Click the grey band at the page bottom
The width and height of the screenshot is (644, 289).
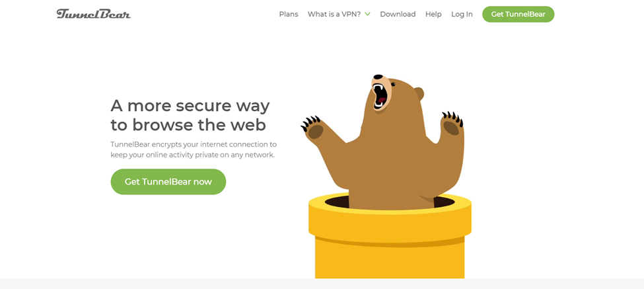322,284
